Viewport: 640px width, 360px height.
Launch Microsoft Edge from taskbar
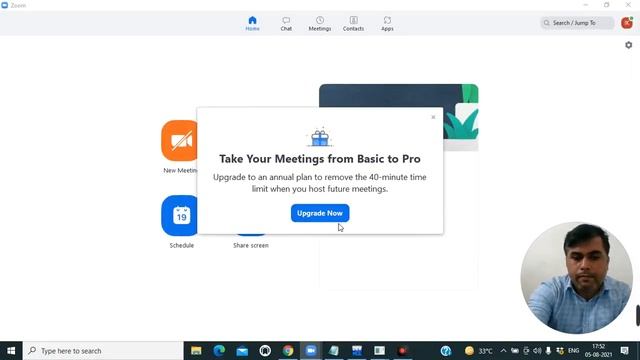[219, 351]
